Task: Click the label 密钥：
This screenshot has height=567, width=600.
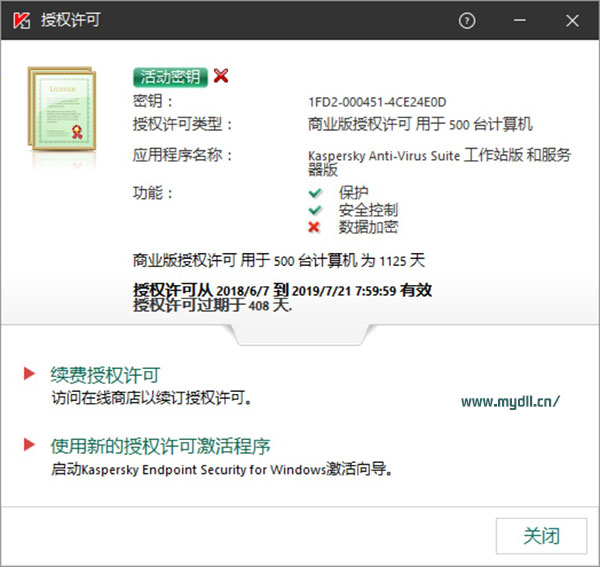Action: (x=152, y=101)
